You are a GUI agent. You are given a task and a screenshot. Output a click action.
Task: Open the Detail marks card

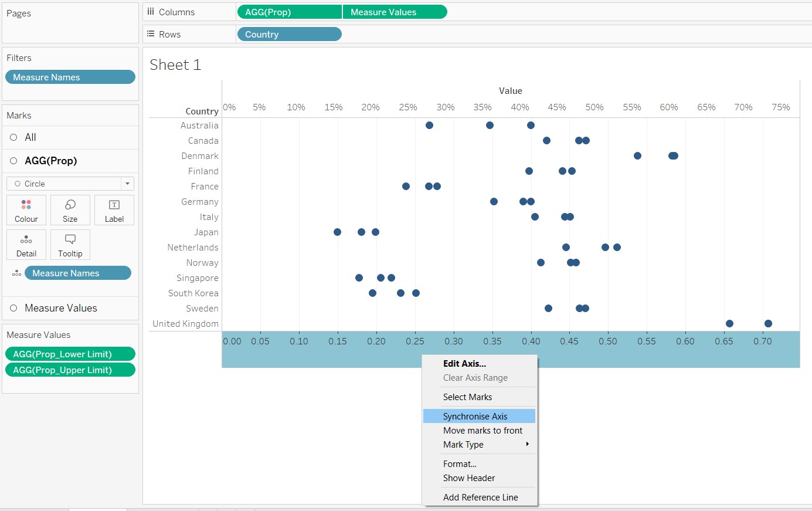click(26, 245)
